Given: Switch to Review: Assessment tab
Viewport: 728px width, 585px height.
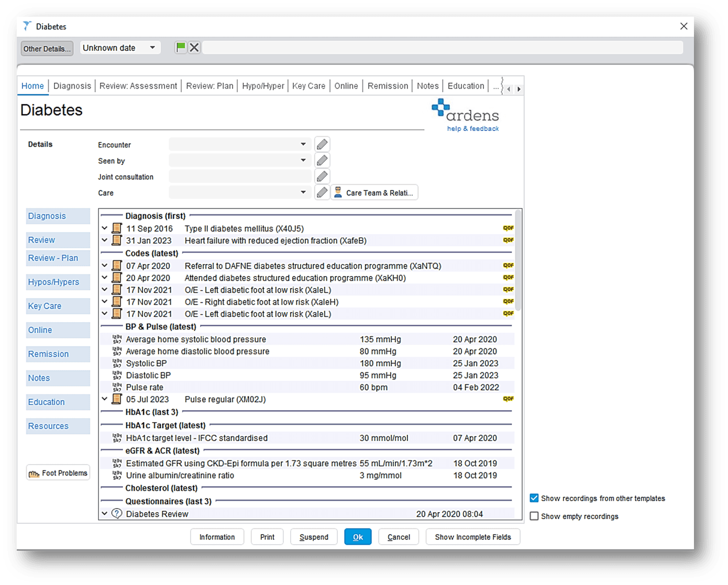Looking at the screenshot, I should point(138,86).
